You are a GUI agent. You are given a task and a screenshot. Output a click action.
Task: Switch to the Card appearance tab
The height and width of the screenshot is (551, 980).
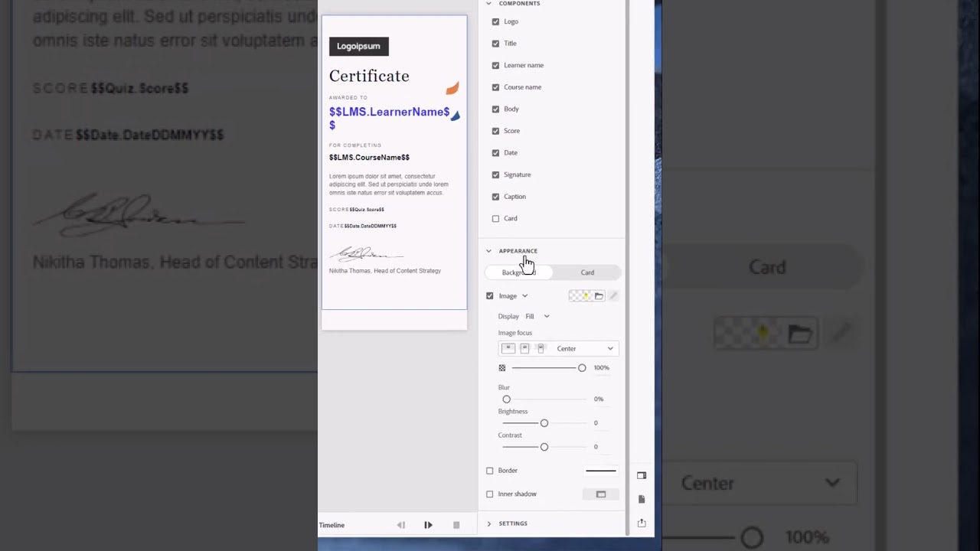pyautogui.click(x=587, y=272)
